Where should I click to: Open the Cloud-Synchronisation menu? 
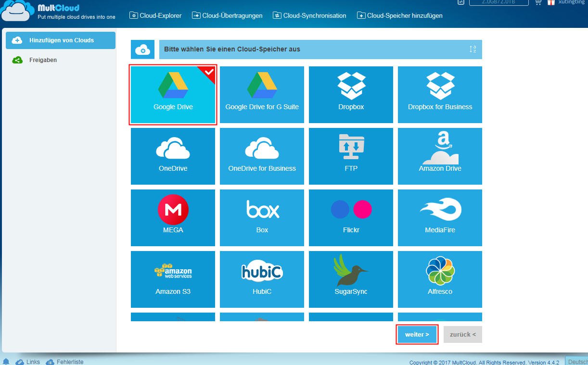pyautogui.click(x=310, y=15)
